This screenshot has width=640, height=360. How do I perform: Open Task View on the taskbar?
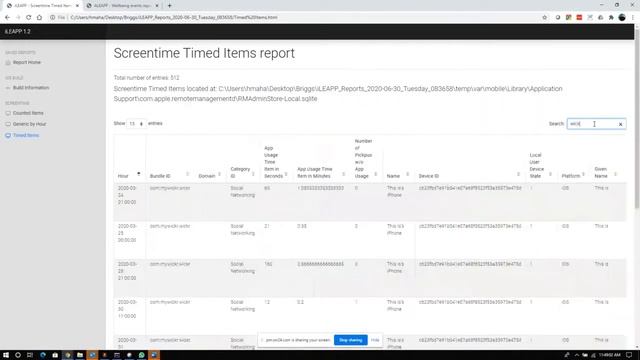point(30,355)
